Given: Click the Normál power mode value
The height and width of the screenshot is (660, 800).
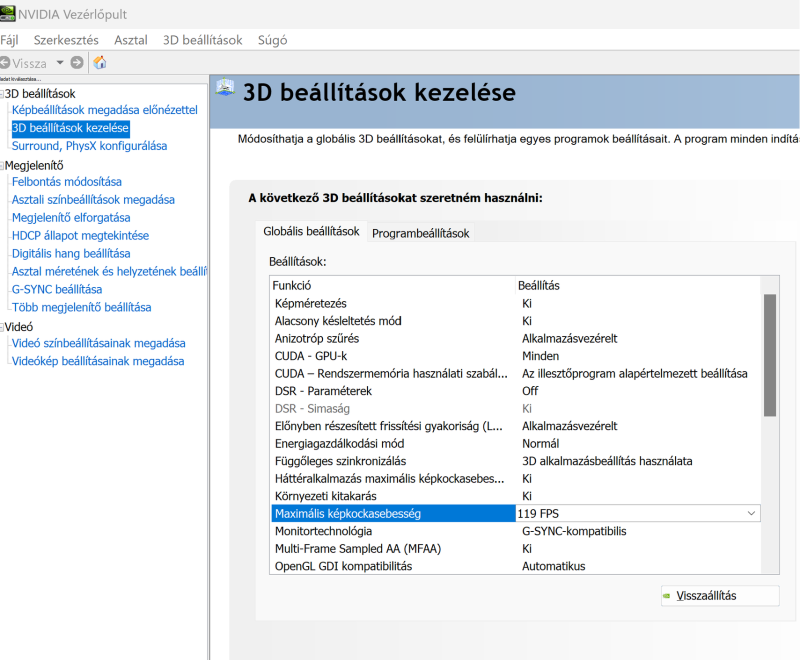Looking at the screenshot, I should (540, 443).
